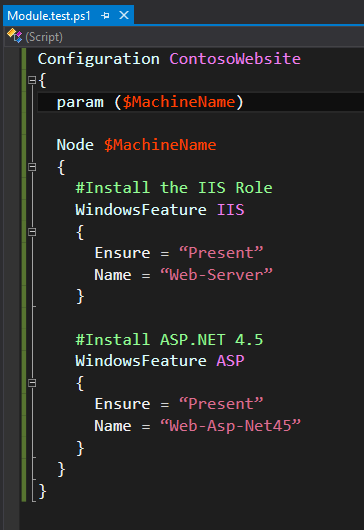
Task: Click the "Web-Asp-Net45" string value
Action: tap(230, 425)
